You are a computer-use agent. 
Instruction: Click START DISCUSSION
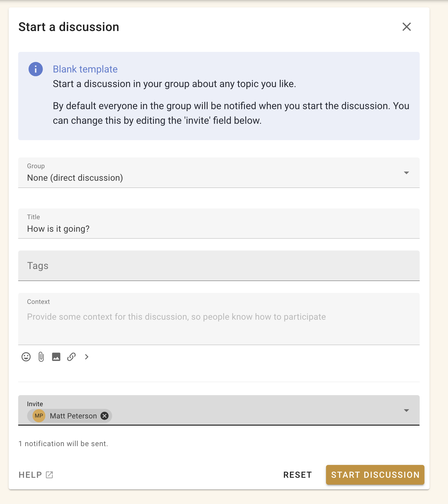pyautogui.click(x=375, y=474)
